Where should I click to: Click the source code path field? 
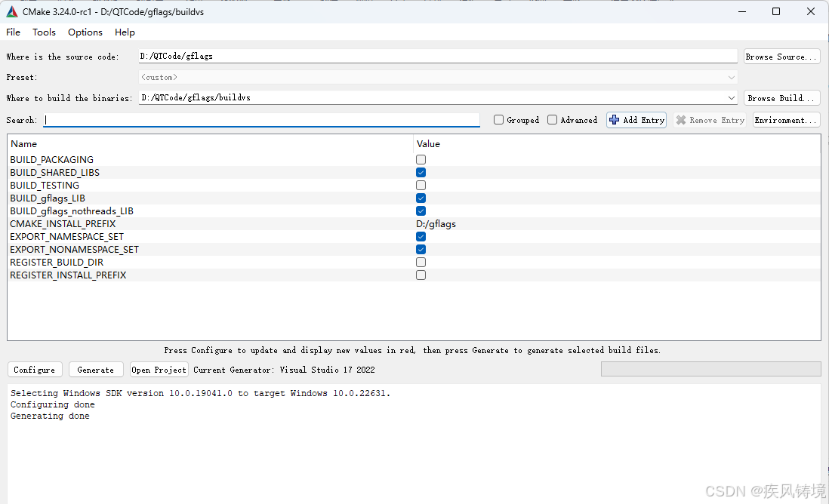point(438,56)
